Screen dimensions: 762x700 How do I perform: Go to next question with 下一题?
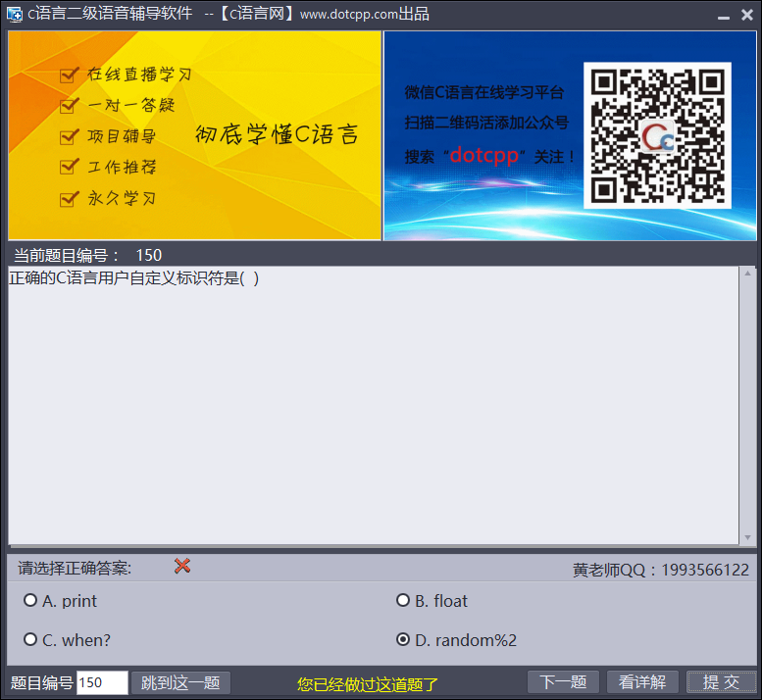pos(563,682)
